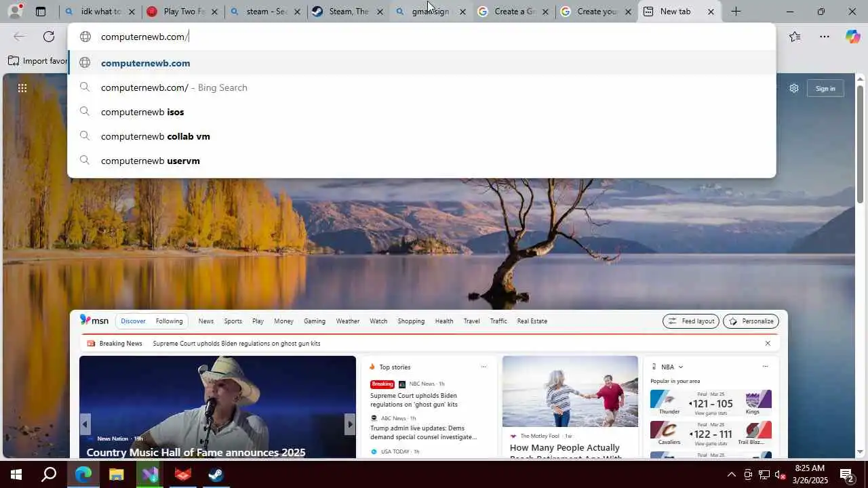Viewport: 868px width, 488px height.
Task: Open the Edge profile icon
Action: click(x=15, y=11)
